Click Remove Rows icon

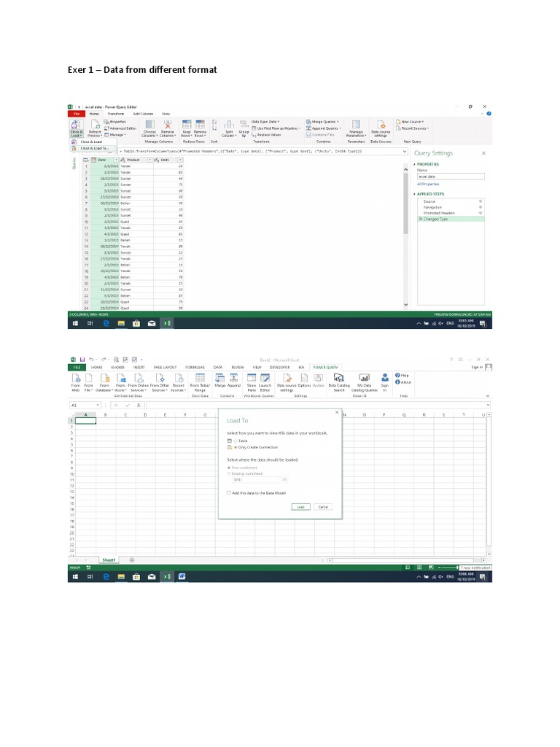click(x=200, y=125)
